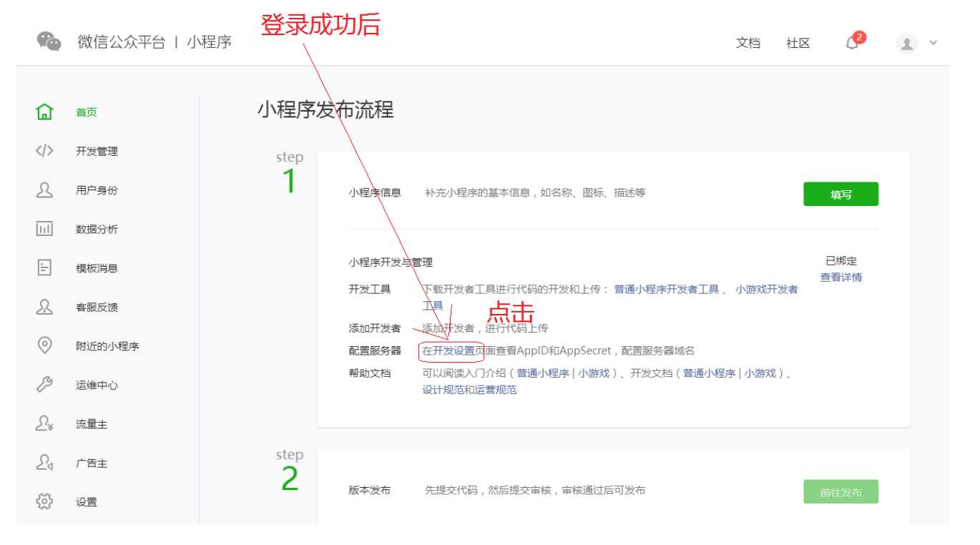The image size is (980, 545).
Task: Select 附近的小程序 in the sidebar menu
Action: (x=107, y=346)
